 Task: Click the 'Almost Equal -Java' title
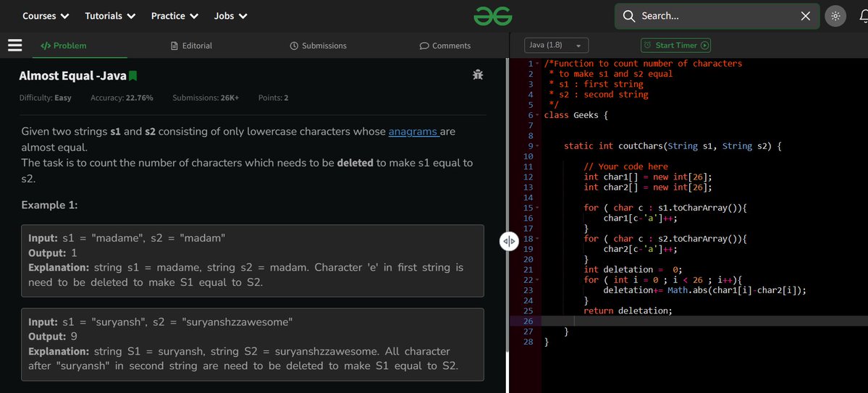(x=72, y=76)
